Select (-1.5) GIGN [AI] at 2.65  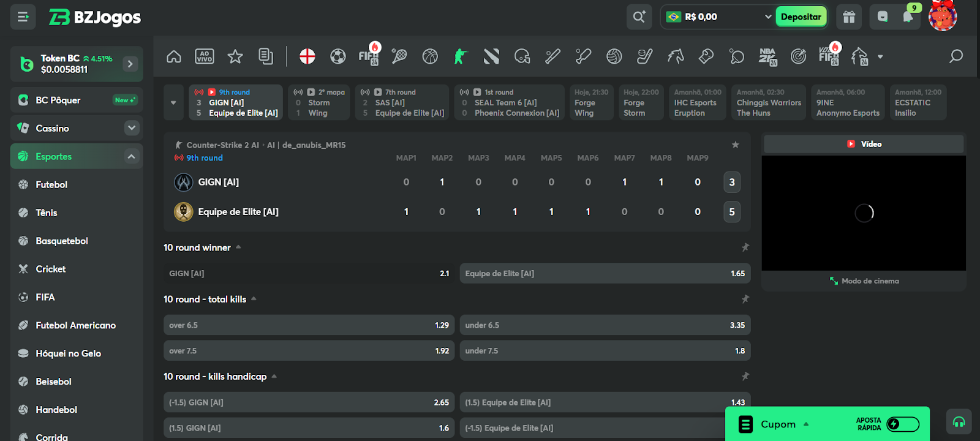pyautogui.click(x=309, y=402)
